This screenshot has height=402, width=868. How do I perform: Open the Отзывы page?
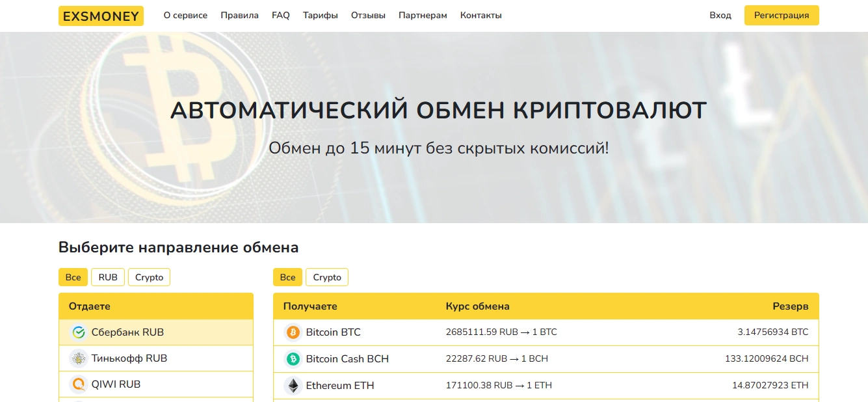(368, 16)
